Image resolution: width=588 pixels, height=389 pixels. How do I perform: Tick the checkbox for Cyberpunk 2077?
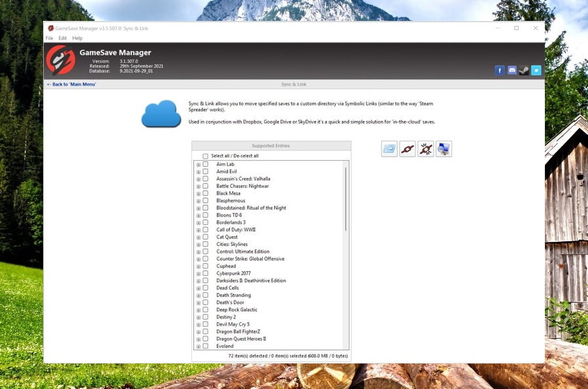pos(206,273)
